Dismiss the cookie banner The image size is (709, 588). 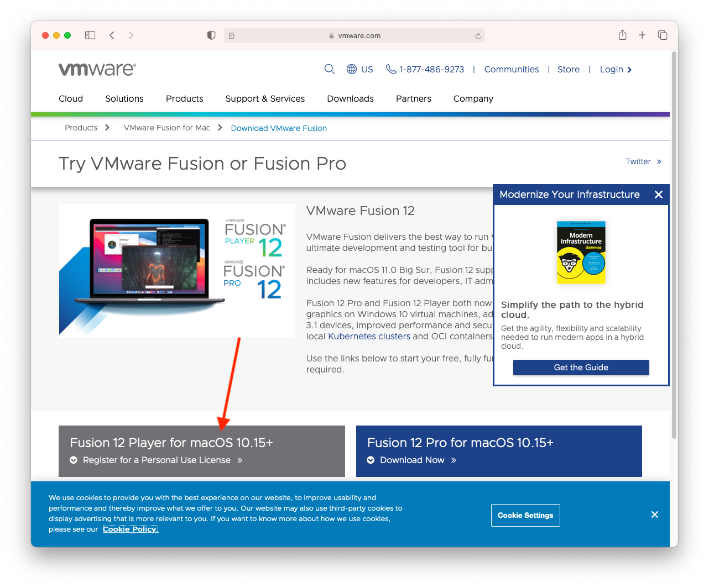click(654, 514)
